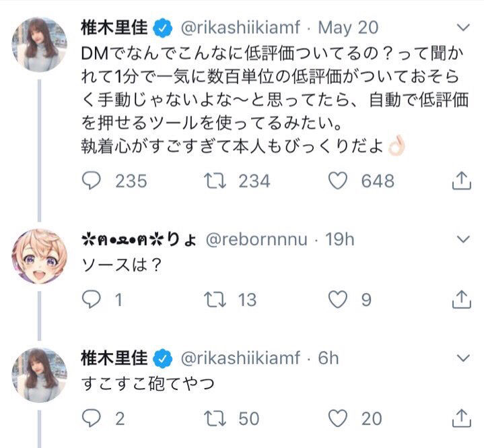Click the 椎木里佳 display name on the 6h tweet
The image size is (484, 448).
pos(114,358)
